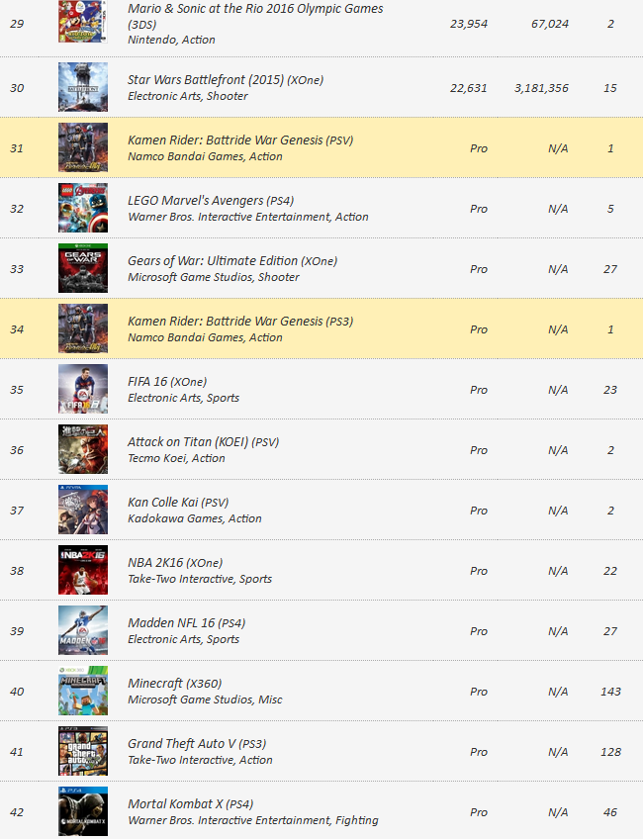This screenshot has width=644, height=839.
Task: Open the NBA 2K16 (XOne) title link
Action: point(175,563)
